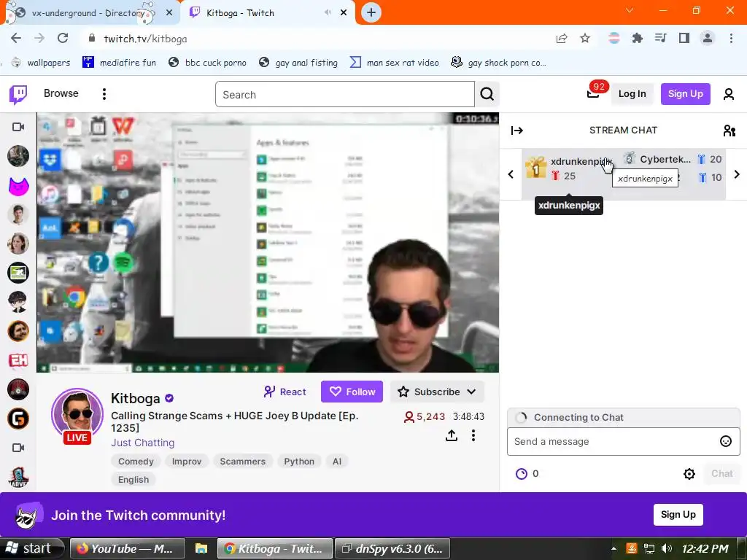Share the Kitboga stream
Screen dimensions: 747x560
[x=452, y=435]
